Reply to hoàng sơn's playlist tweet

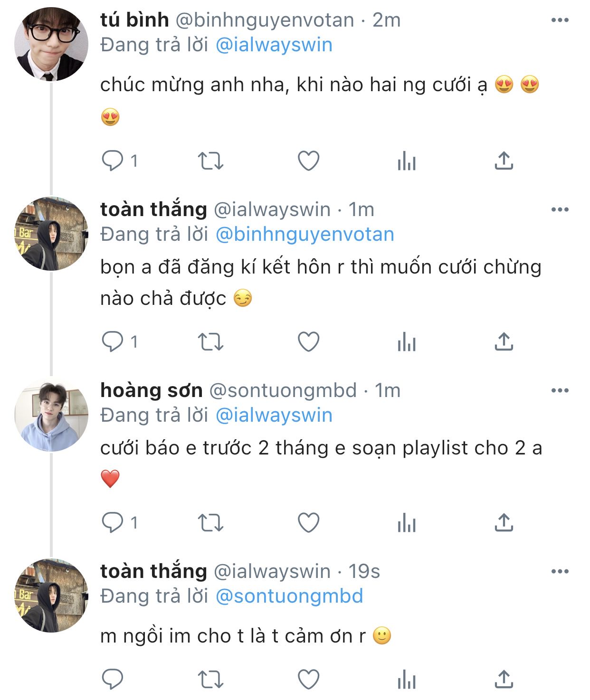click(x=113, y=523)
